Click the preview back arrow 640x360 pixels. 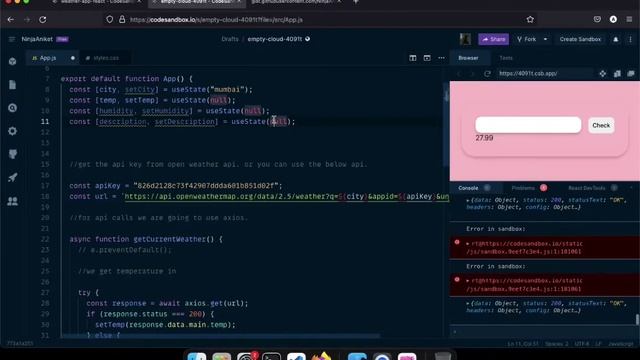(x=459, y=74)
